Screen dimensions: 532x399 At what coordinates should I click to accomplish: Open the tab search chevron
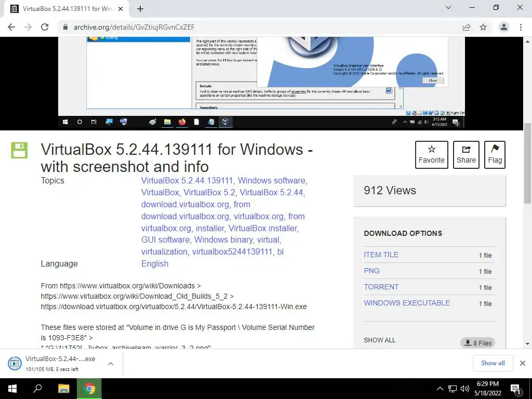[448, 7]
